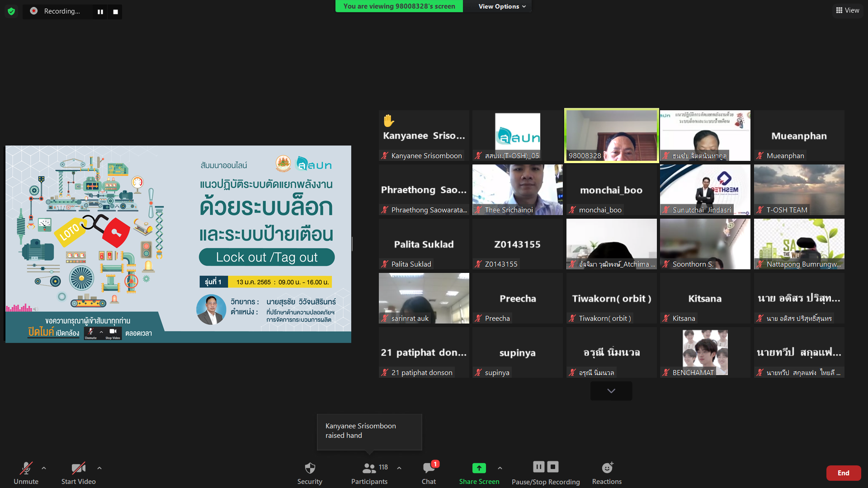
Task: Open the Reactions menu
Action: tap(607, 473)
